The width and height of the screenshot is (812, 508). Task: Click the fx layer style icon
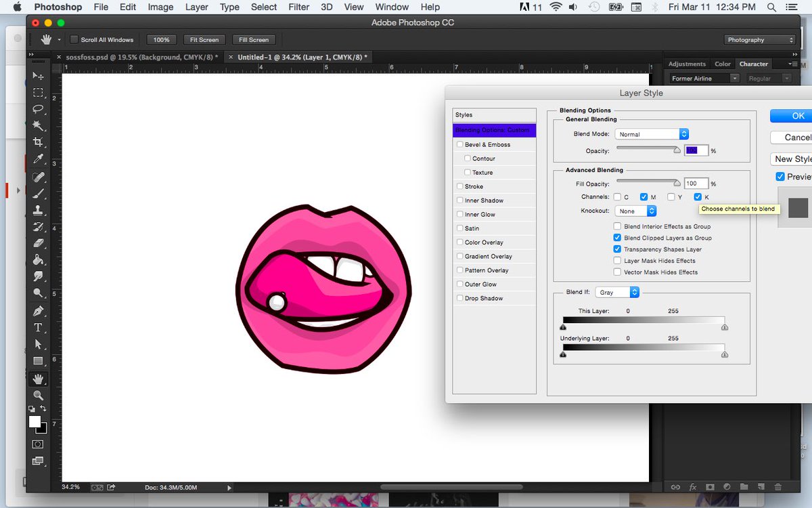[x=692, y=486]
